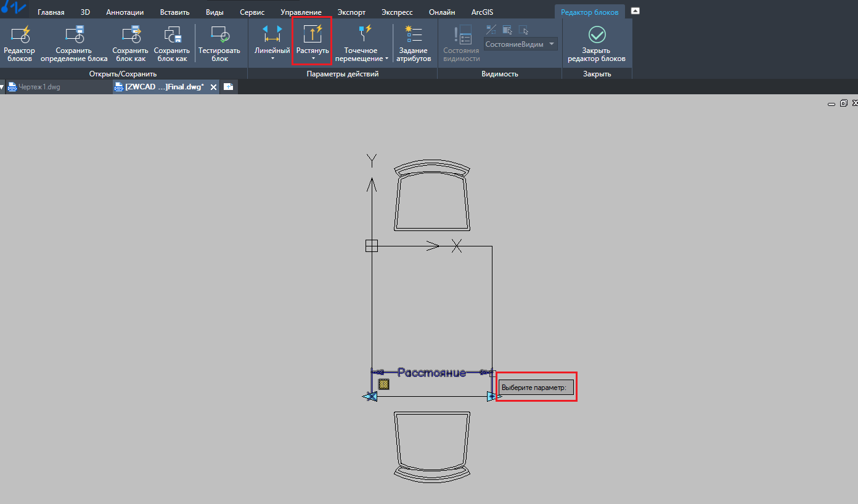858x504 pixels.
Task: Click the Y axis label in drawing
Action: coord(371,161)
